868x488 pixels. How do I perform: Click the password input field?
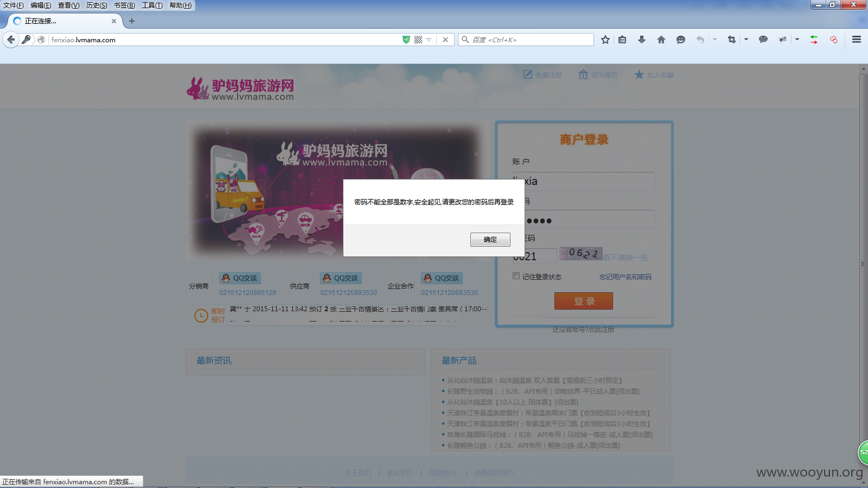pyautogui.click(x=583, y=220)
